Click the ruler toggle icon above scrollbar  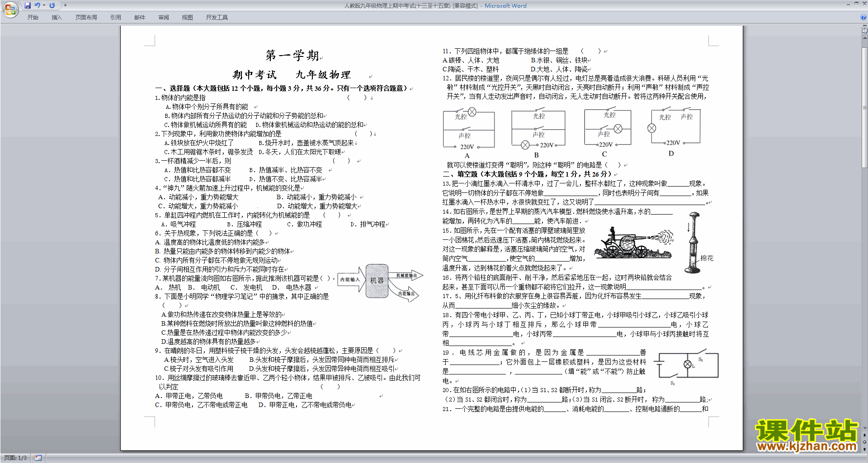click(865, 31)
